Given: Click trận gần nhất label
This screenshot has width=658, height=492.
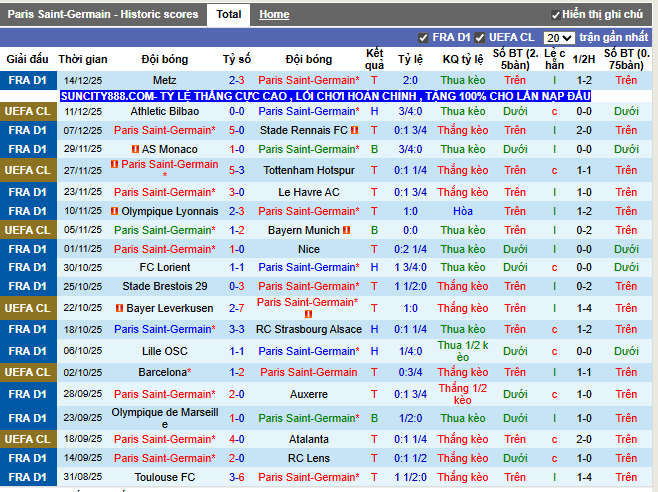Looking at the screenshot, I should 614,38.
